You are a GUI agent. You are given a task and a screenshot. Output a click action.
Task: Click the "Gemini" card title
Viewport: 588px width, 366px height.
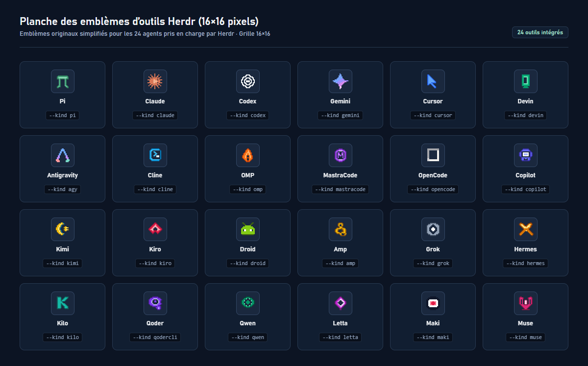(x=340, y=101)
